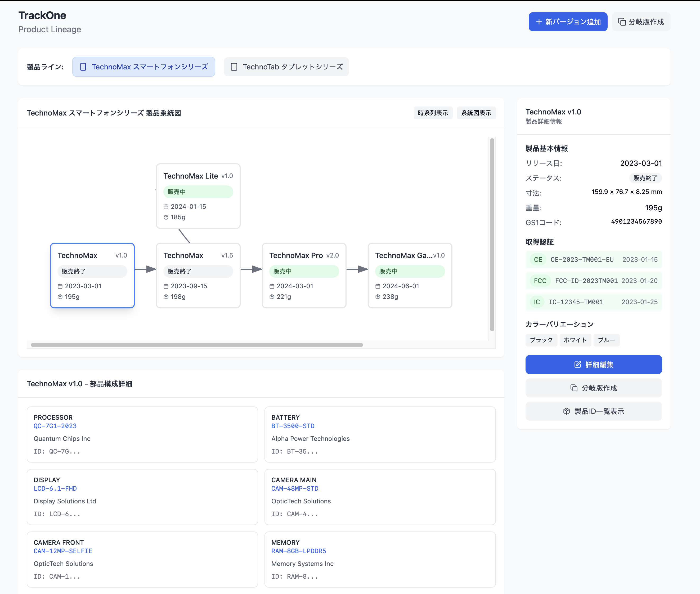
Task: Open part link BT-3500-STD
Action: coord(293,426)
